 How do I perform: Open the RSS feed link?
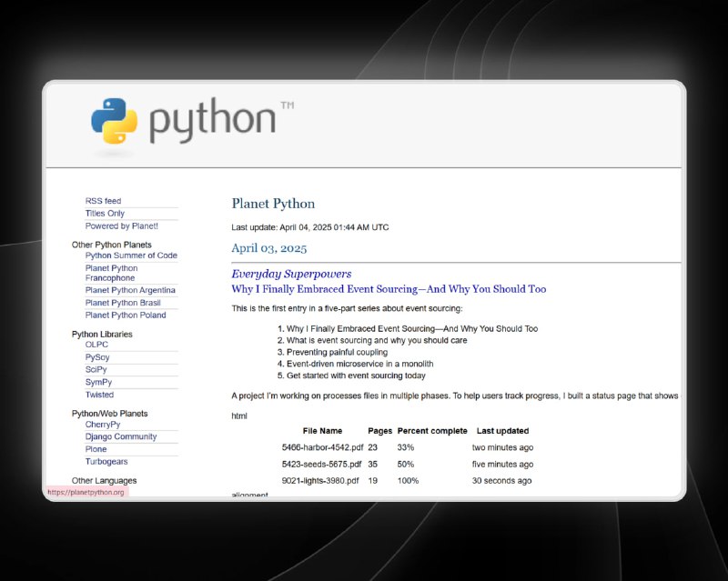[103, 201]
